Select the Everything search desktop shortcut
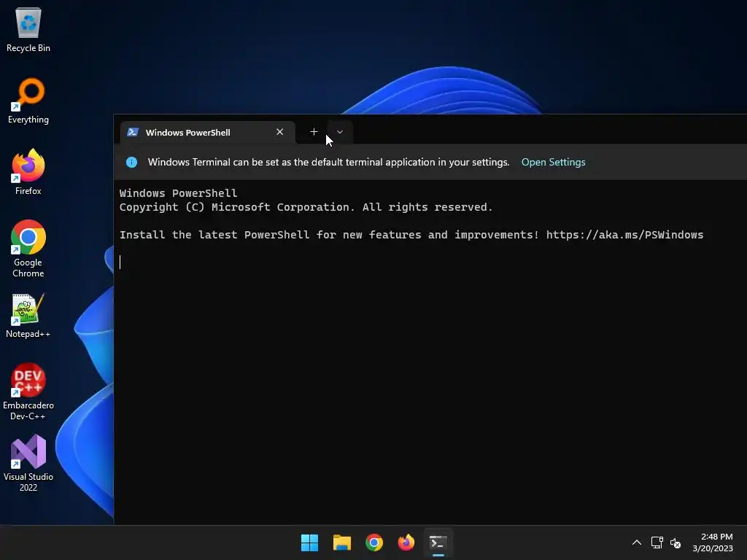The height and width of the screenshot is (560, 747). (x=28, y=101)
